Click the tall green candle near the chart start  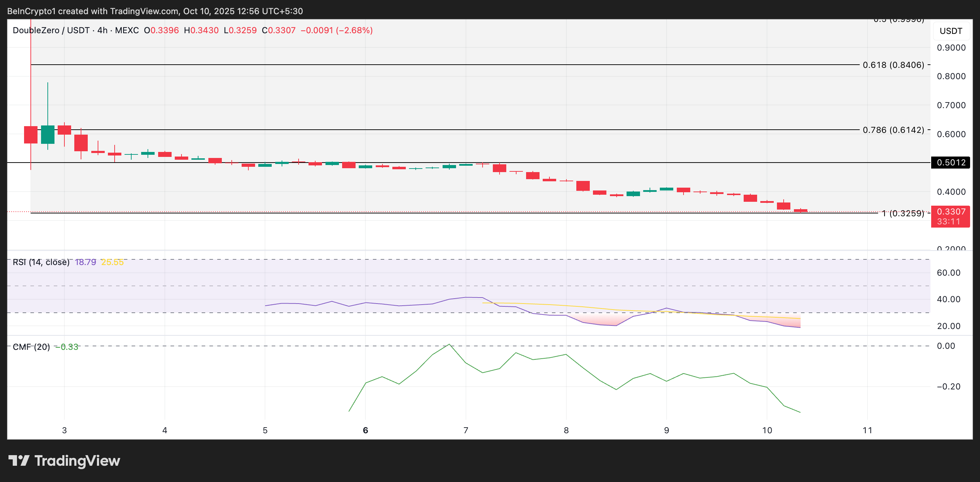pos(47,134)
